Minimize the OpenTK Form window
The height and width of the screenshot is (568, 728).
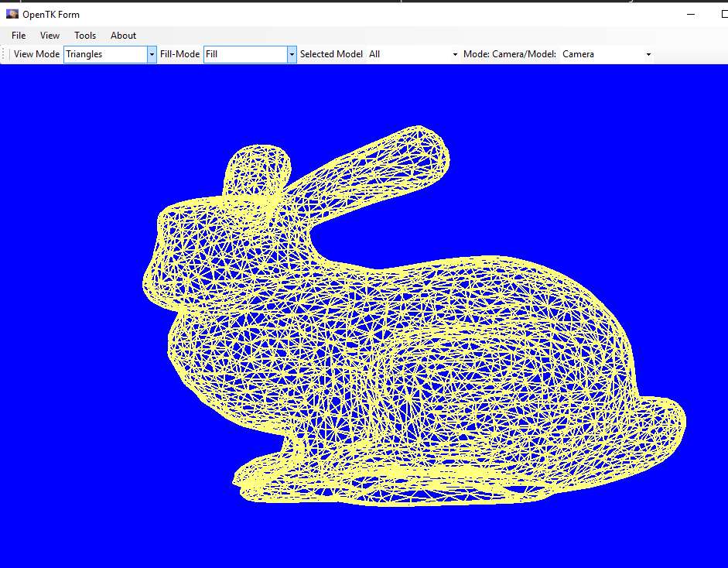pyautogui.click(x=691, y=15)
